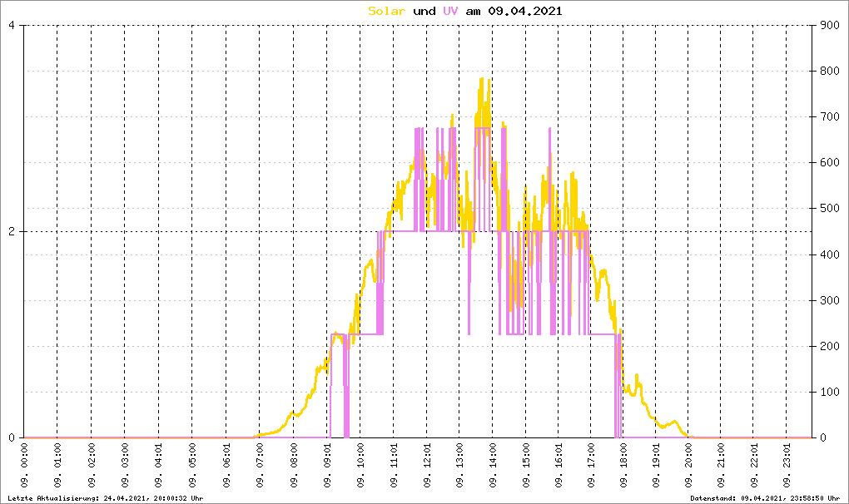Click time label '09. 09:01'
This screenshot has height=504, width=849.
pos(327,465)
